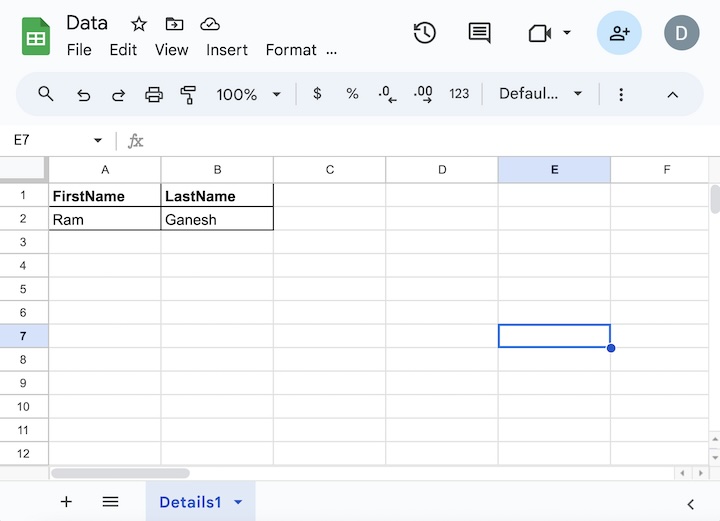Open the Details1 sheet tab menu arrow
Viewport: 720px width, 521px height.
[x=238, y=503]
